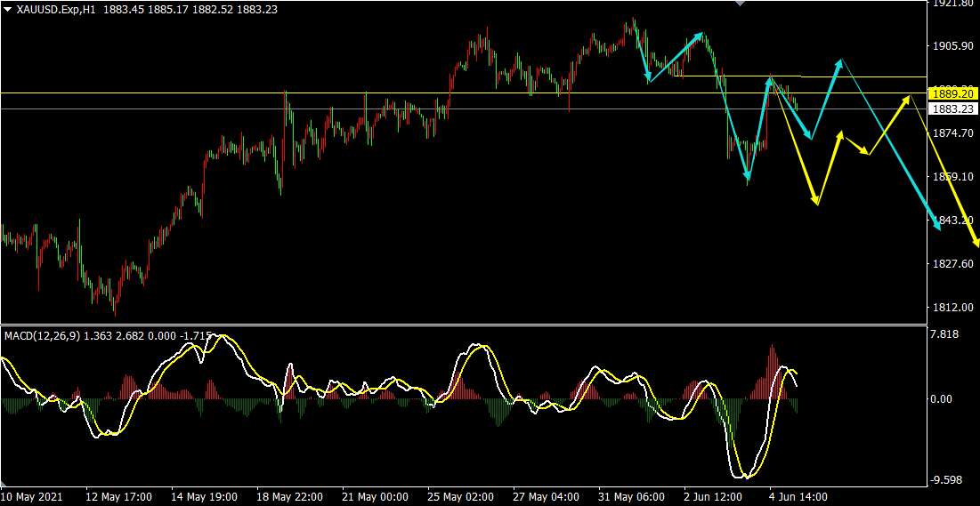Viewport: 980px width, 506px height.
Task: Click the chart shift triangle marker at top
Action: (737, 4)
